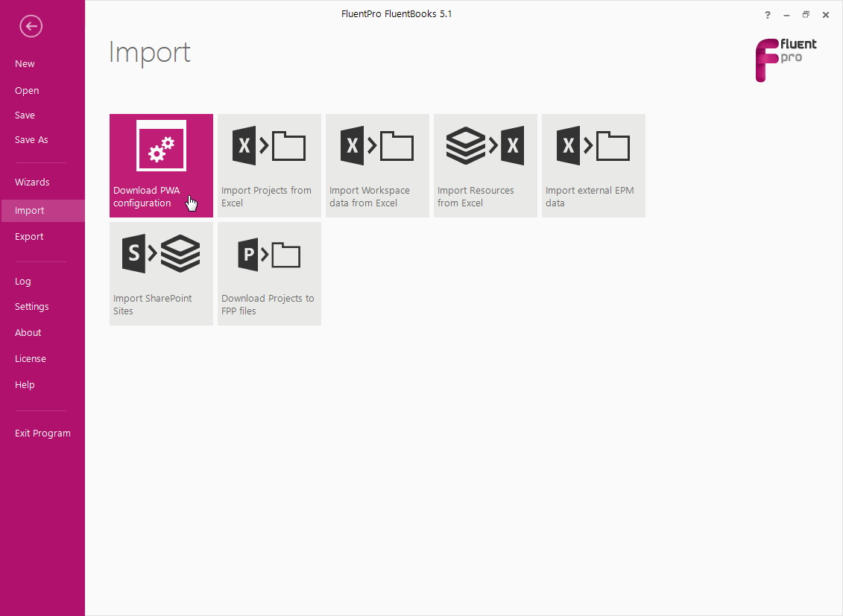843x616 pixels.
Task: Select Open in the sidebar
Action: coord(27,90)
